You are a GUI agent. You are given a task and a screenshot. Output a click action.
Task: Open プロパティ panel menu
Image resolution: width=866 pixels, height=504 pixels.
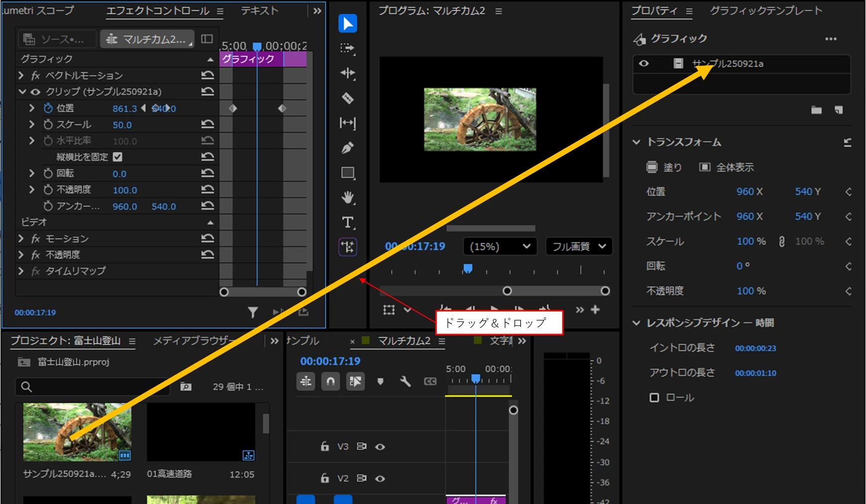(689, 11)
